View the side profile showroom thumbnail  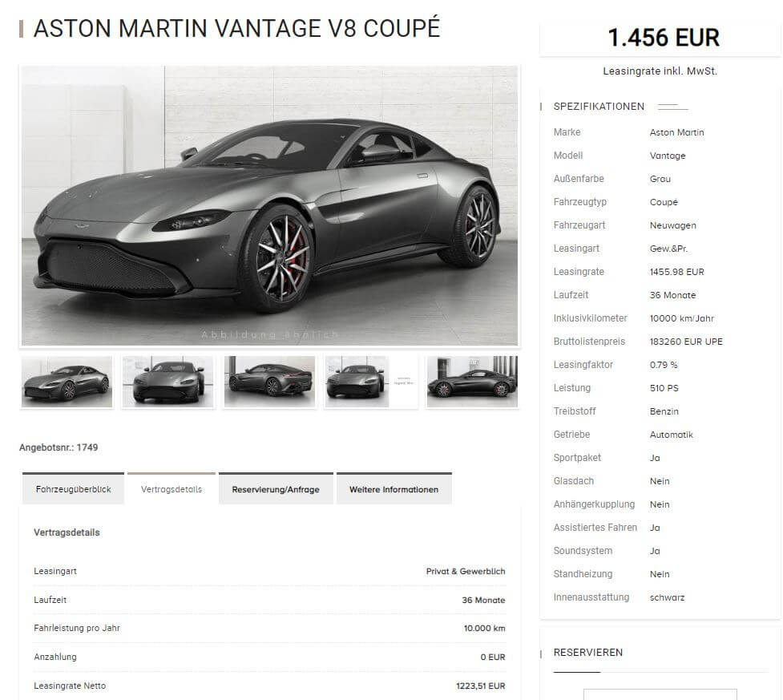[472, 382]
